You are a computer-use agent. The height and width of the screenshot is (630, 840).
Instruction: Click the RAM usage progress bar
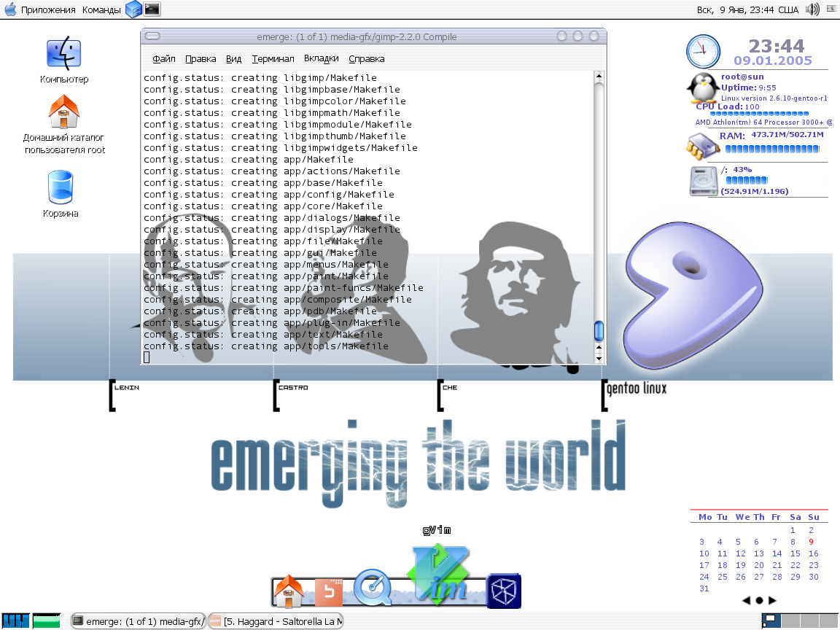(772, 149)
